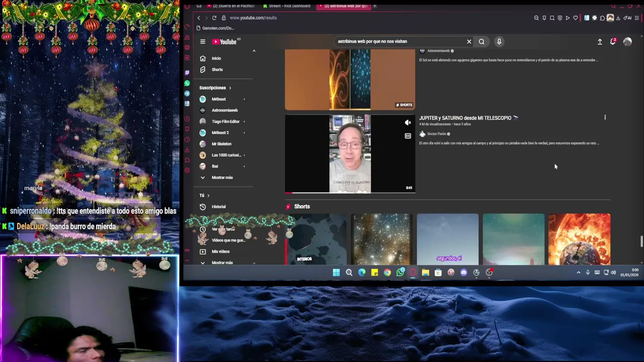This screenshot has height=362, width=644.
Task: Open the upload/create video icon
Action: point(600,42)
